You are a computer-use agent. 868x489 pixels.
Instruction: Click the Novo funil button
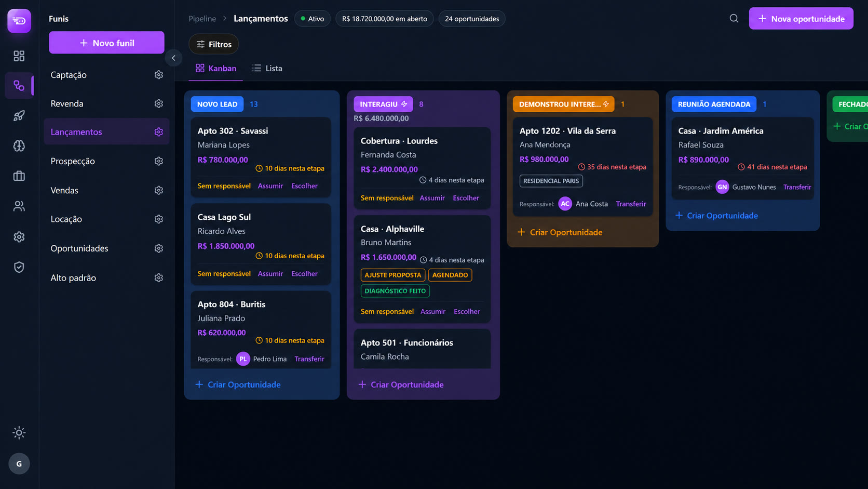coord(106,43)
